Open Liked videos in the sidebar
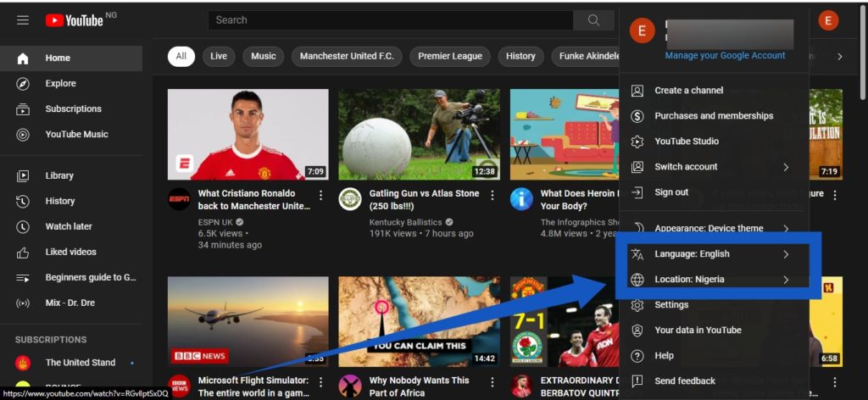This screenshot has width=868, height=400. point(71,253)
